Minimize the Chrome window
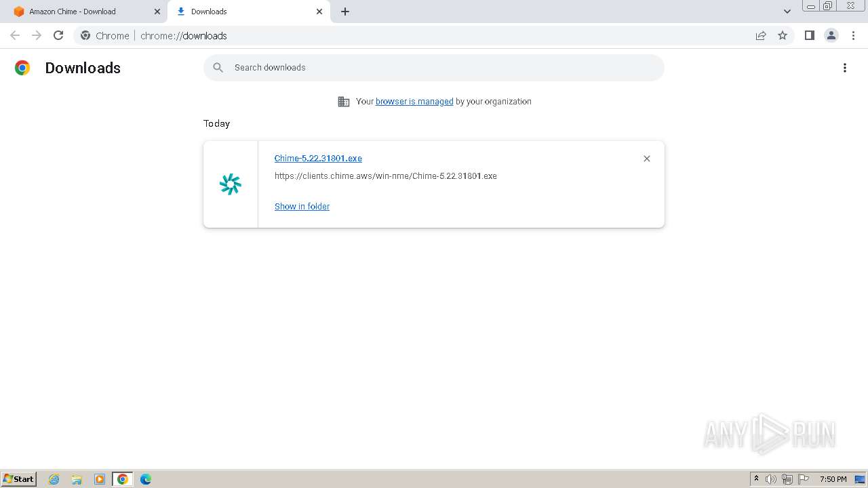Viewport: 868px width, 488px height. point(811,5)
